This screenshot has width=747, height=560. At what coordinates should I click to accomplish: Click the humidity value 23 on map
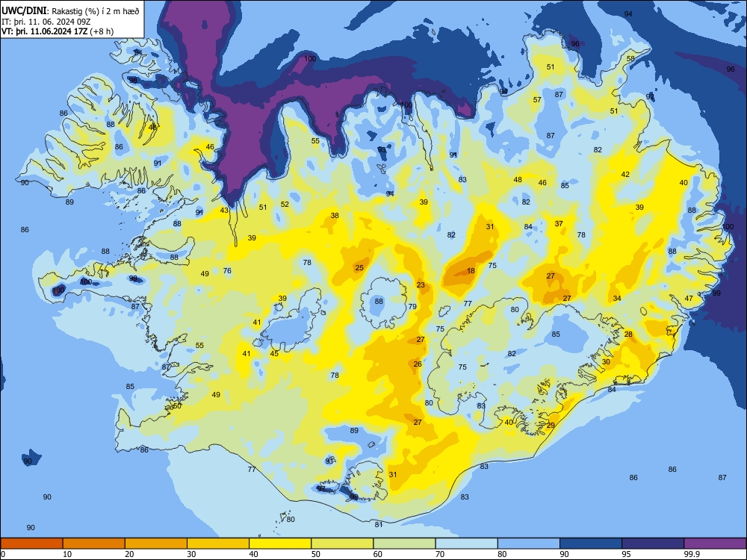pos(420,285)
